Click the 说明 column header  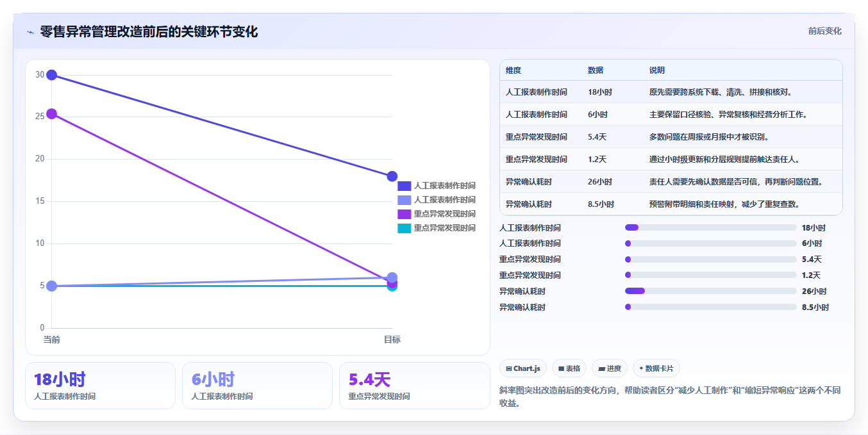coord(657,70)
